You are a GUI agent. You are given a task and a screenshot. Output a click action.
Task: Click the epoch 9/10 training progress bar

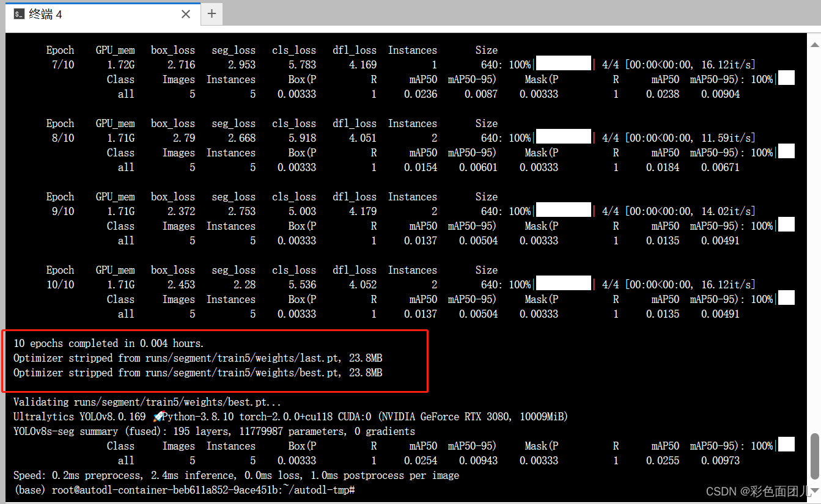tap(563, 211)
